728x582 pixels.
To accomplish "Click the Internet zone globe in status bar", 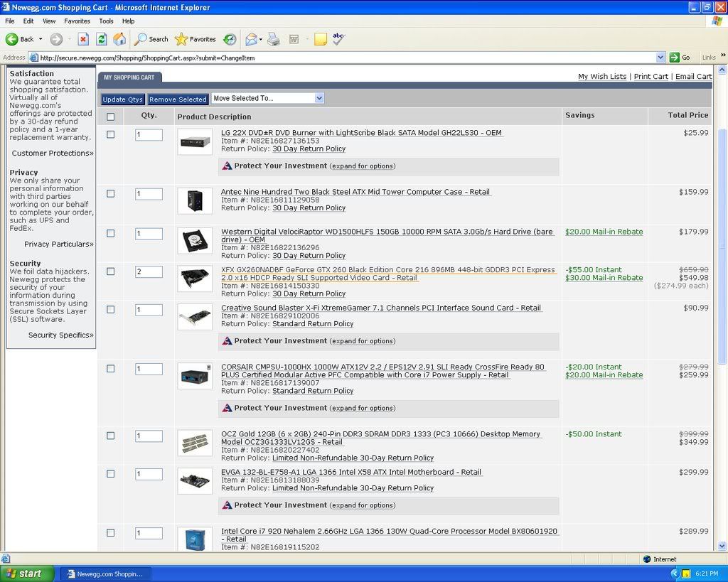I will pyautogui.click(x=647, y=559).
